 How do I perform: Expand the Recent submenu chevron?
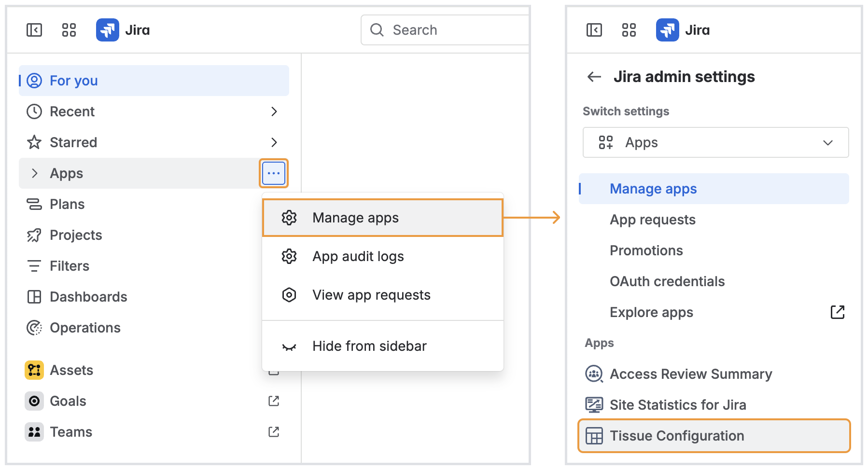pyautogui.click(x=274, y=111)
